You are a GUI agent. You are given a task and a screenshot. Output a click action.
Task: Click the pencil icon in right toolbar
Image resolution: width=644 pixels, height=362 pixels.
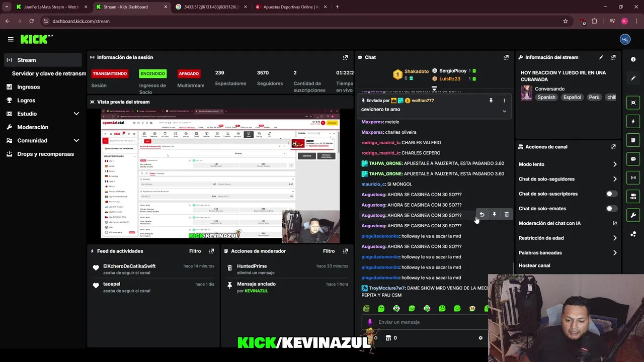pos(633,78)
